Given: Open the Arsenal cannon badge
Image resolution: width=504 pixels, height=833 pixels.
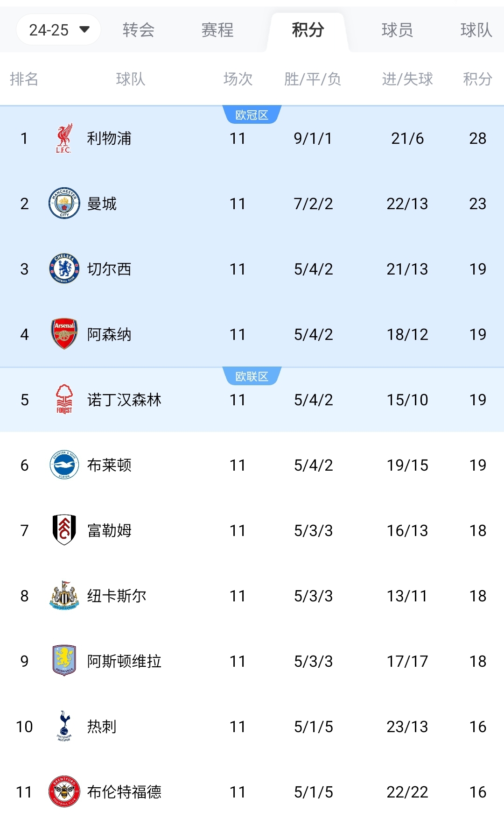Looking at the screenshot, I should (64, 334).
